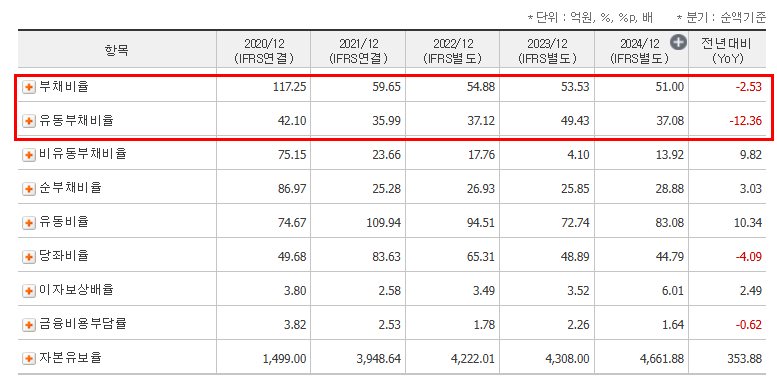
Task: Expand the 금융비용부담률 row plus icon
Action: coord(29,325)
